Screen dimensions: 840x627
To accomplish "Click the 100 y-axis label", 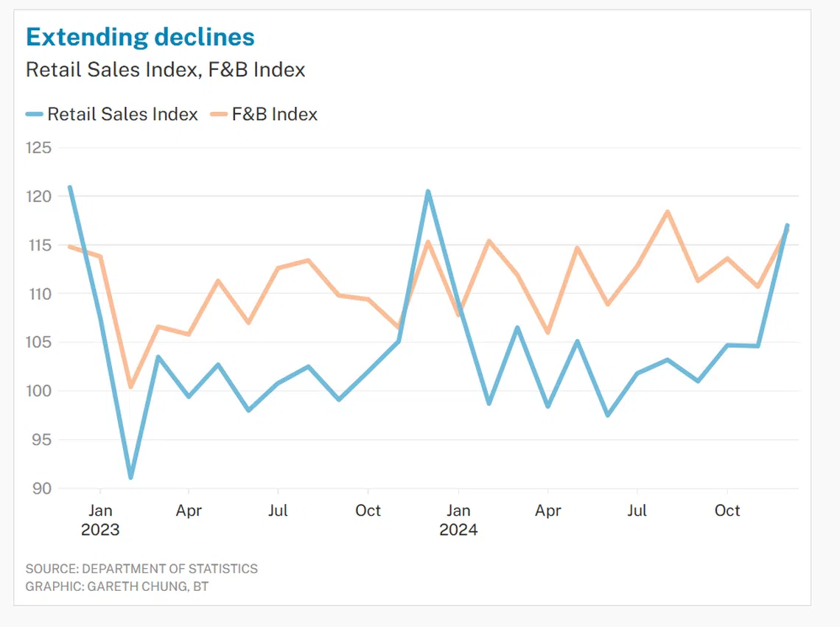I will pyautogui.click(x=38, y=391).
